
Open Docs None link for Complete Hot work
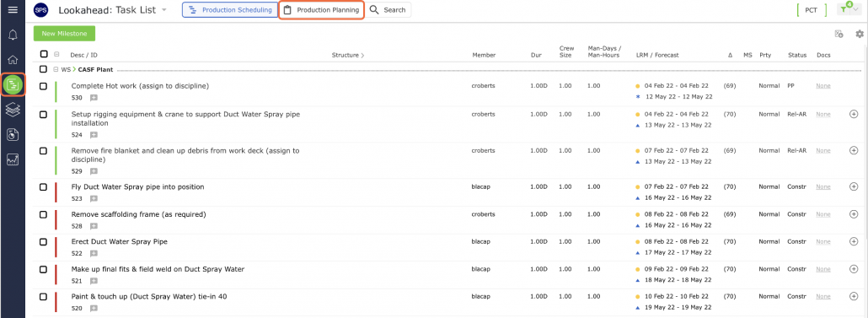point(823,86)
